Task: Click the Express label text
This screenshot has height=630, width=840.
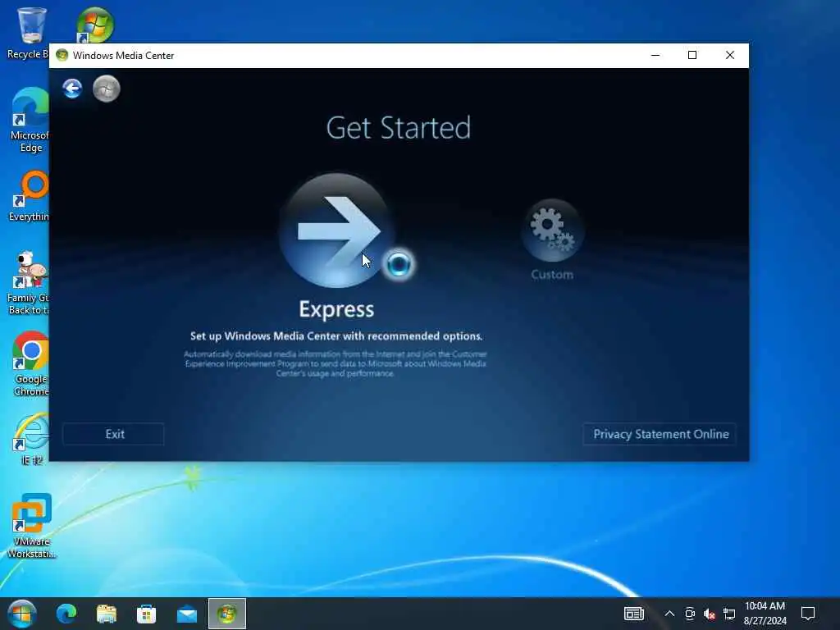Action: pyautogui.click(x=336, y=309)
